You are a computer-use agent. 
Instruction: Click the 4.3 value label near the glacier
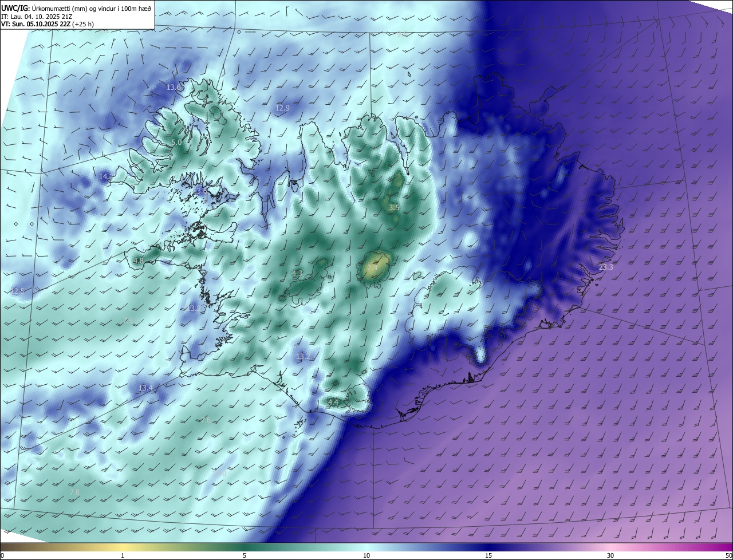(x=297, y=273)
